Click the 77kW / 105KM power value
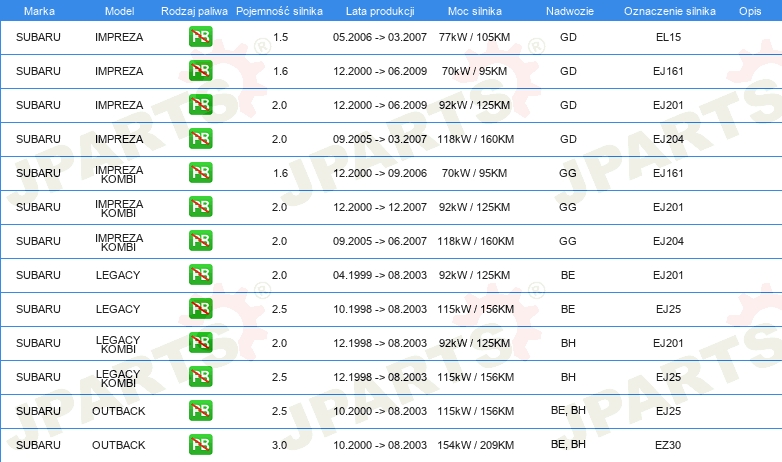Viewport: 782px width, 462px height. (x=474, y=37)
